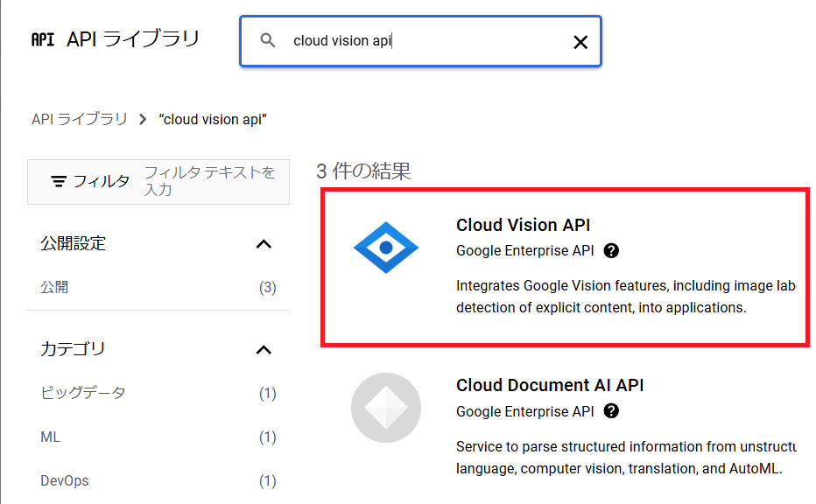Click the (1) count next to DevOps
Image resolution: width=816 pixels, height=504 pixels.
pos(268,481)
